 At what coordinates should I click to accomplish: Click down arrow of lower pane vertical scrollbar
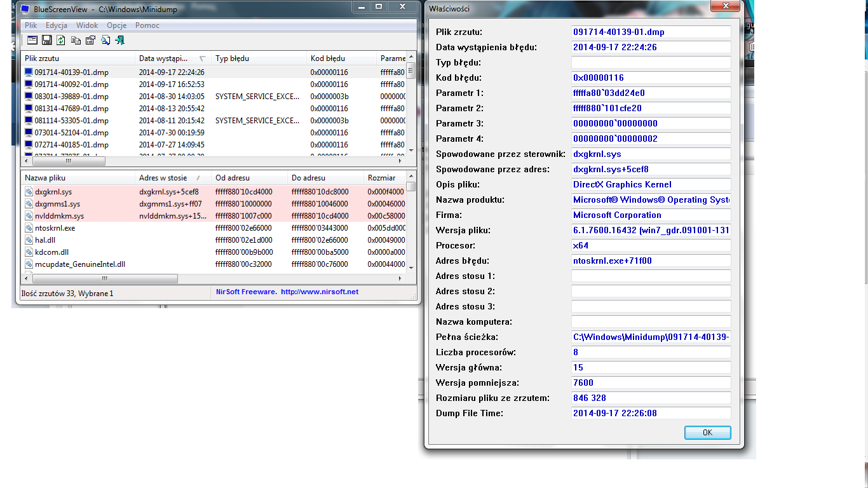(x=411, y=268)
